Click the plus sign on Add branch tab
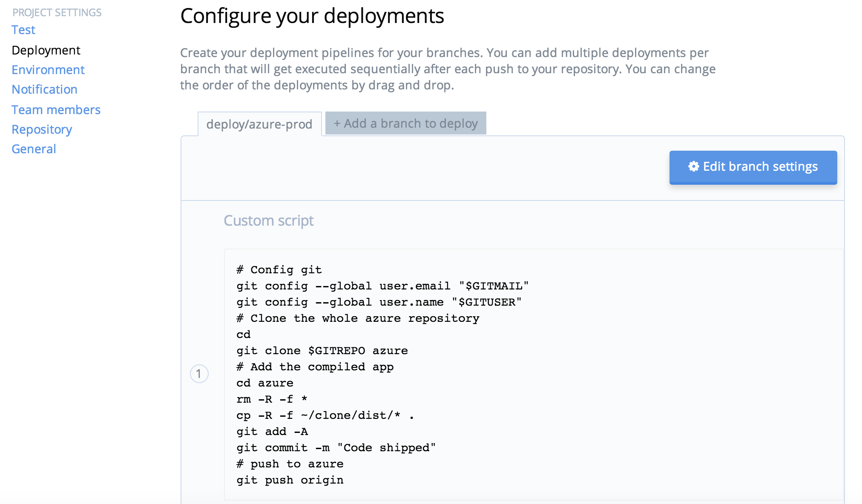 coord(337,124)
